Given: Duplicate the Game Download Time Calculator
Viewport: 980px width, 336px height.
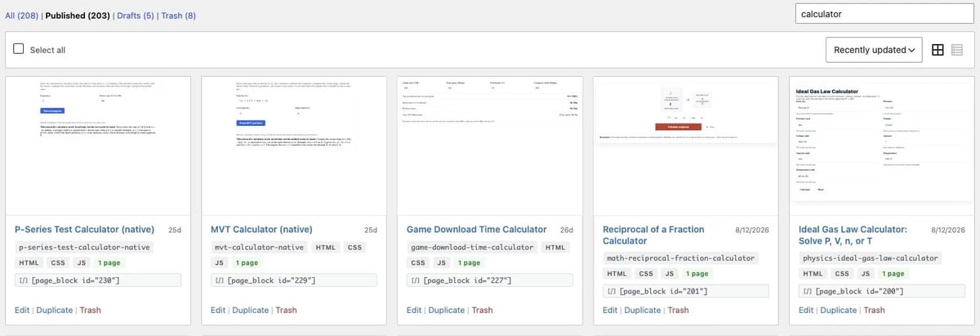Looking at the screenshot, I should pyautogui.click(x=446, y=311).
